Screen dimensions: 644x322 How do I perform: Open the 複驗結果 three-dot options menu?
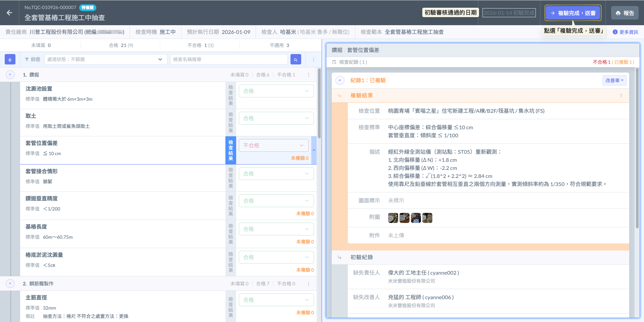point(621,96)
